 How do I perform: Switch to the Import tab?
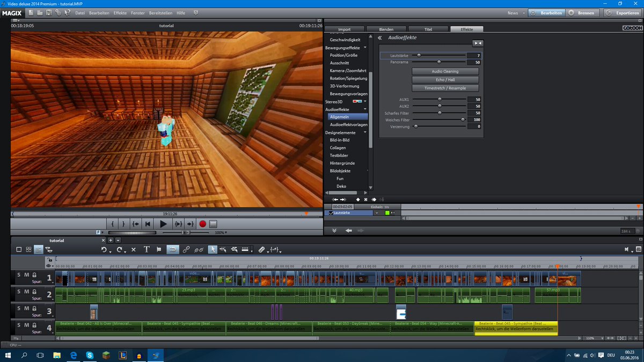(345, 29)
